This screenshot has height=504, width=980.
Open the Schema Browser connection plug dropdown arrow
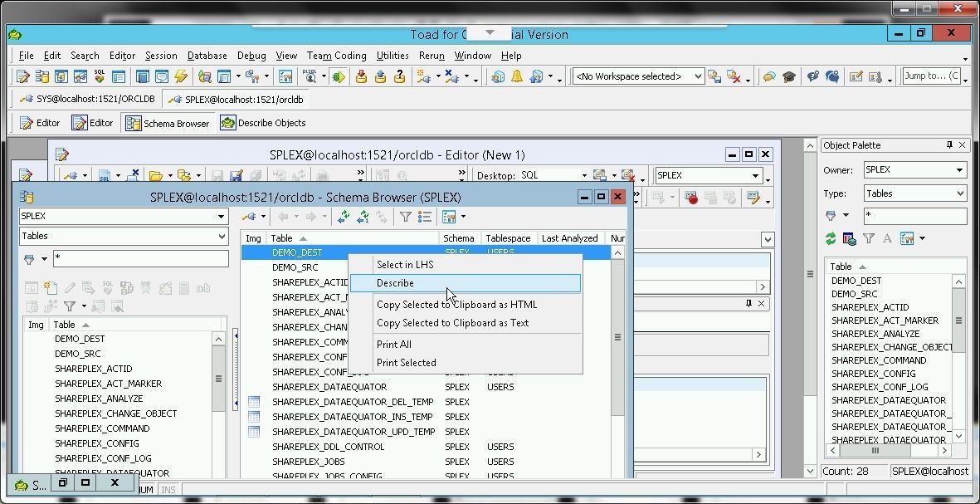point(263,217)
